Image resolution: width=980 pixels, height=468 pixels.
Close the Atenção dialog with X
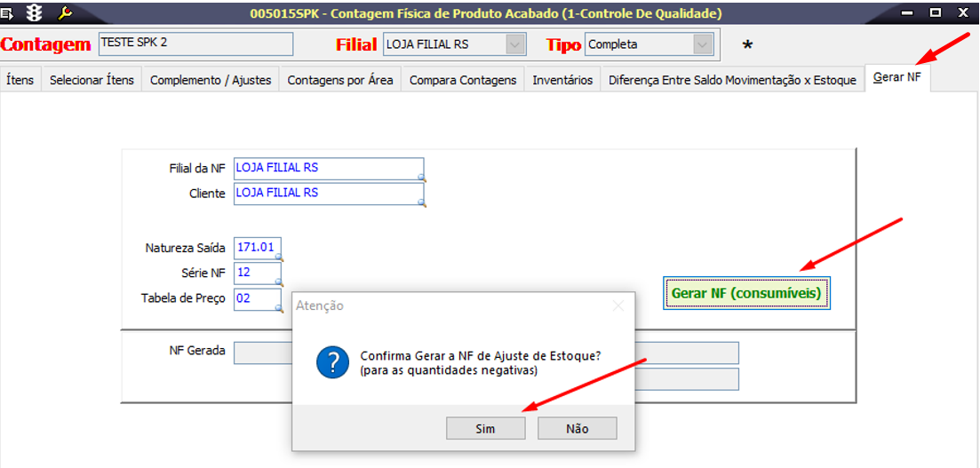click(x=618, y=305)
